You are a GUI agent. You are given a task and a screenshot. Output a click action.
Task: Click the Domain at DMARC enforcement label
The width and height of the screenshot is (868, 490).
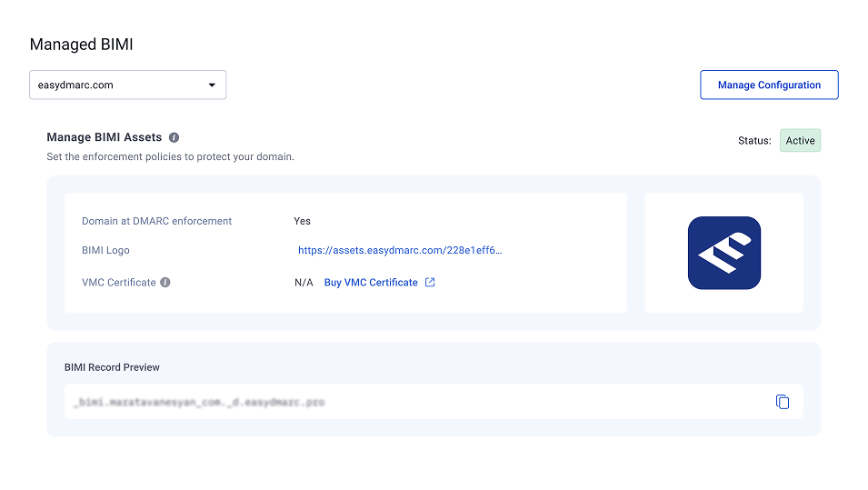[156, 221]
